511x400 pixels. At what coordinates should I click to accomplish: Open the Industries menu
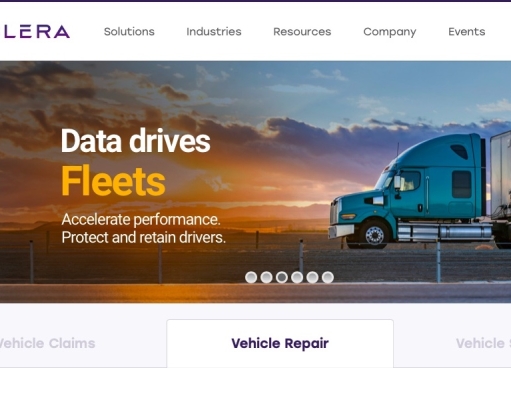[214, 32]
